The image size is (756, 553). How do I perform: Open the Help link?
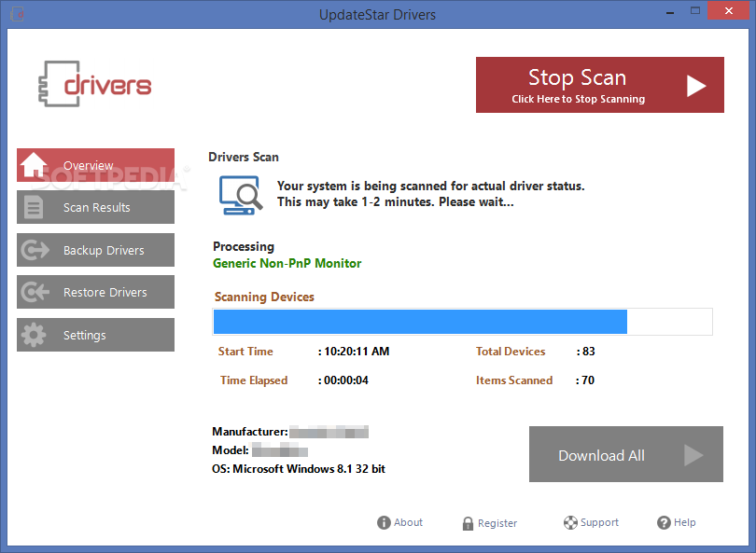(685, 522)
